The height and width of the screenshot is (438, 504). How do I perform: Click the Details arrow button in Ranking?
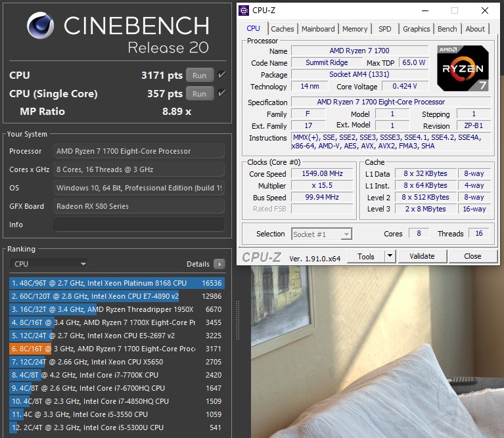point(219,264)
